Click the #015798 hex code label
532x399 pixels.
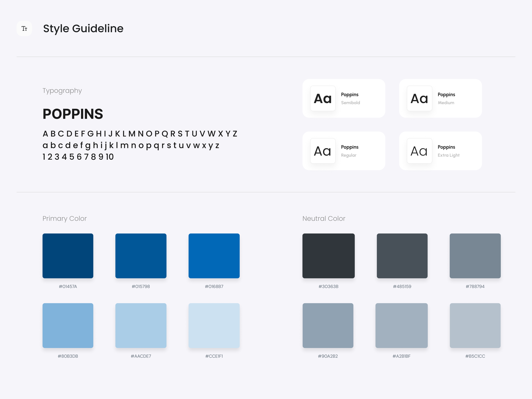coord(141,287)
